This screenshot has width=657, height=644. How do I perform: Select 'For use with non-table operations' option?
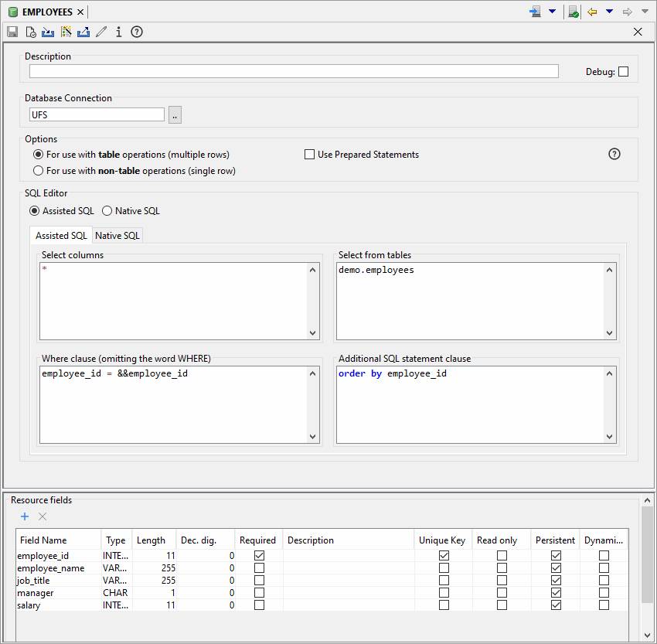click(38, 171)
